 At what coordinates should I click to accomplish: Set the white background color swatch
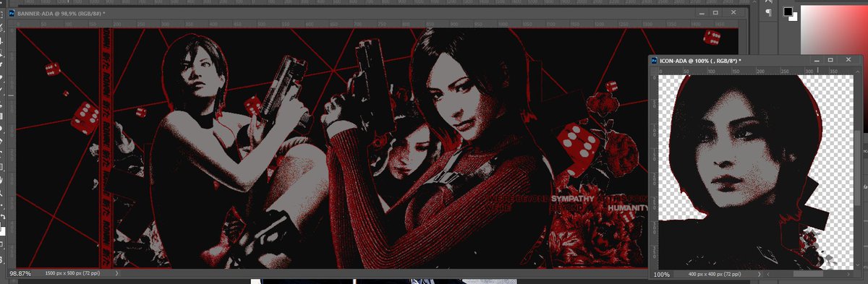tap(795, 18)
